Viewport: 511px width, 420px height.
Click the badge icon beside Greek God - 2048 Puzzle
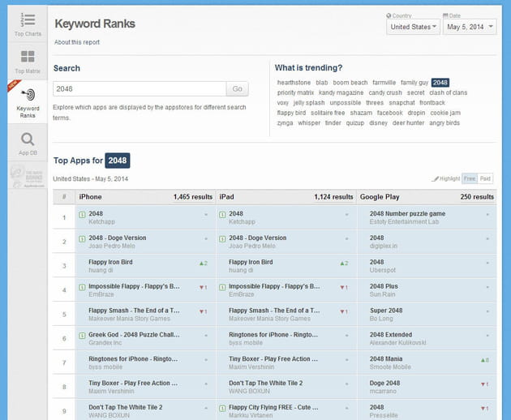82,336
